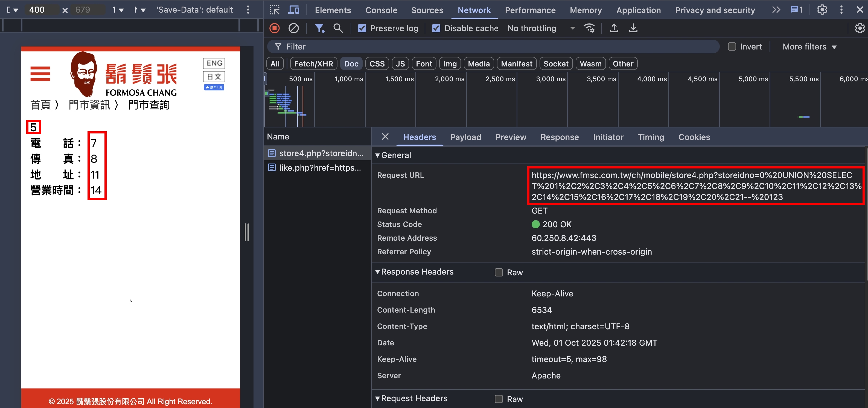This screenshot has height=408, width=868.
Task: Open device toolbar more options menu
Action: (248, 10)
